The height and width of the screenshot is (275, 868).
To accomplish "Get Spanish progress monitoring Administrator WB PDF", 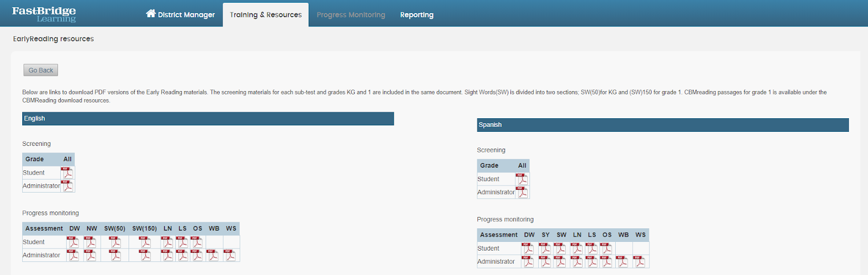I will [x=622, y=261].
